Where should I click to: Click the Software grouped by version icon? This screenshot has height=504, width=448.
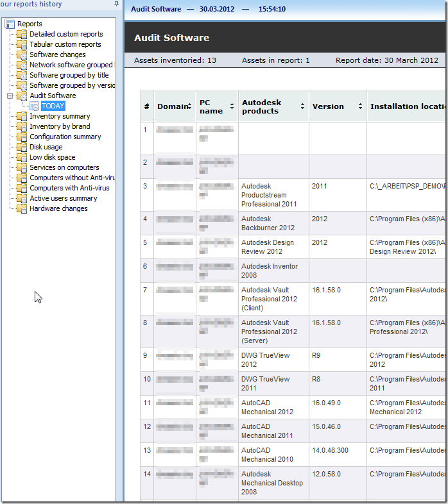(x=22, y=85)
